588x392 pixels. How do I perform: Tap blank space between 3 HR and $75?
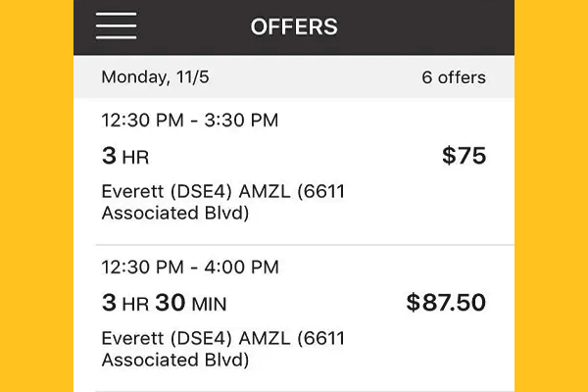tap(294, 156)
